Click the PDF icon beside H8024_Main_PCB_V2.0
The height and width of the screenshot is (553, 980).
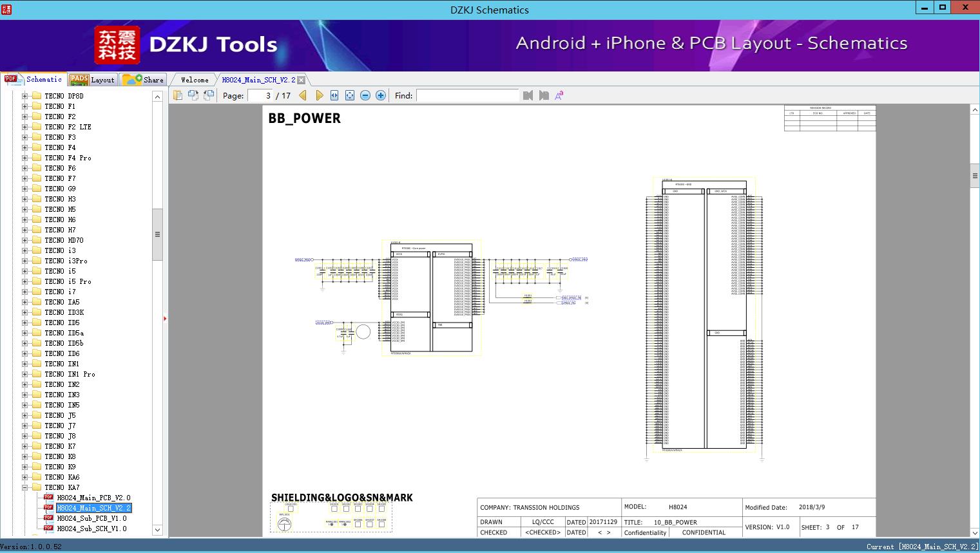coord(48,498)
